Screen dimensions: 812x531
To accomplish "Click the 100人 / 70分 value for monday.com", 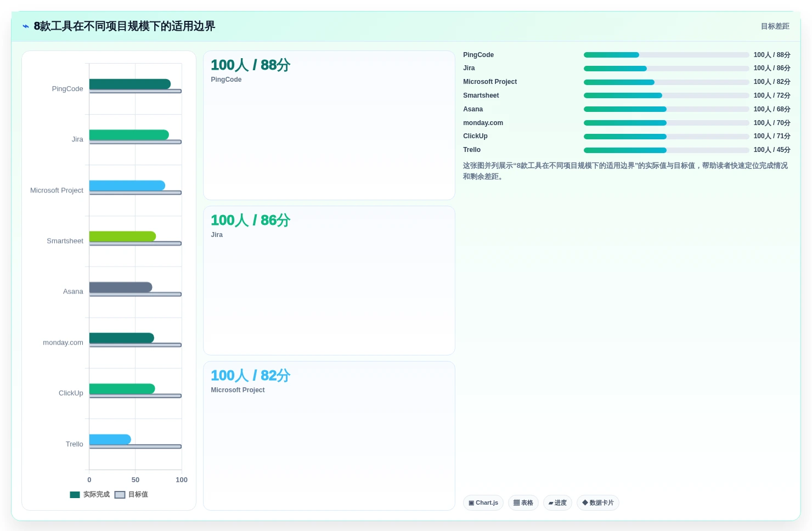I will (x=772, y=123).
